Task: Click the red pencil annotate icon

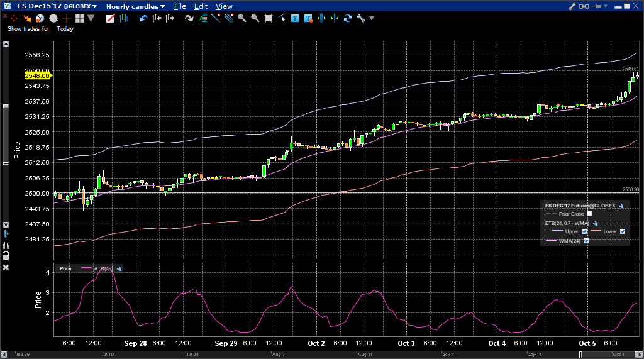Action: point(110,18)
